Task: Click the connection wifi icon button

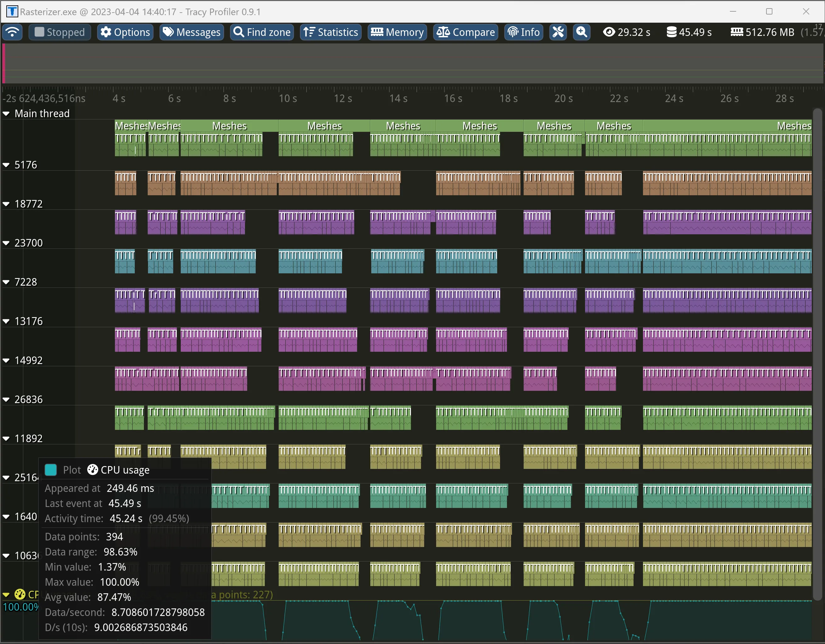Action: pos(13,32)
